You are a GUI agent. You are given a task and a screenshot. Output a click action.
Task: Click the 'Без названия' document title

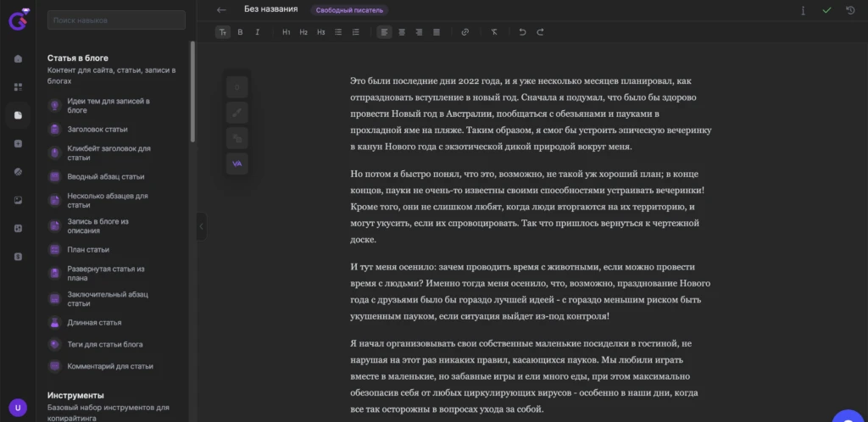point(270,8)
